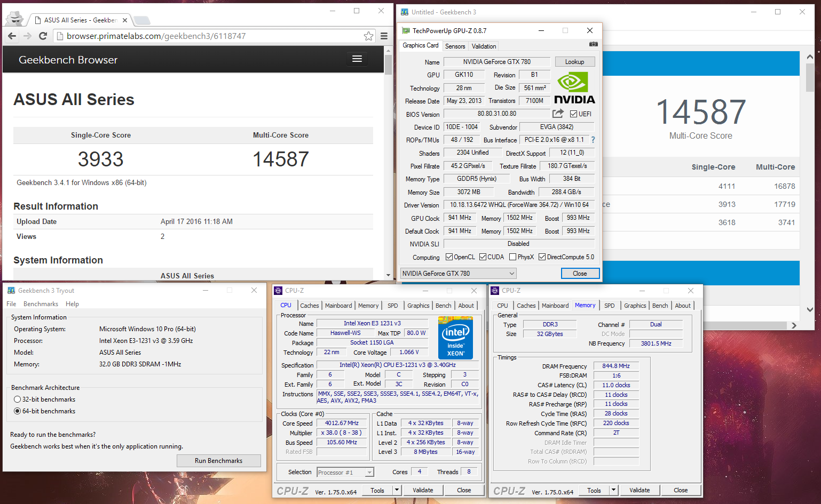Click the Untitled - Geekbench 3 window icon
The height and width of the screenshot is (504, 821).
point(405,12)
